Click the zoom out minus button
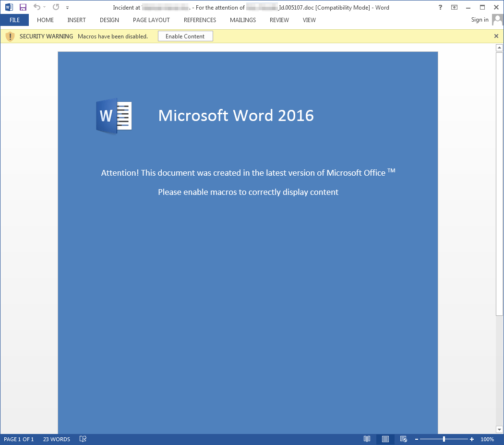Image resolution: width=504 pixels, height=445 pixels. pyautogui.click(x=417, y=439)
